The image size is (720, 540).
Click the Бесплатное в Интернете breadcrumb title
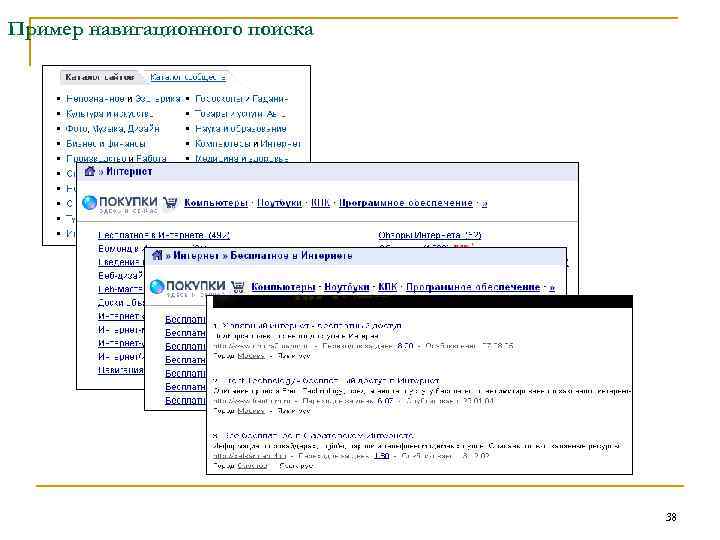[291, 255]
